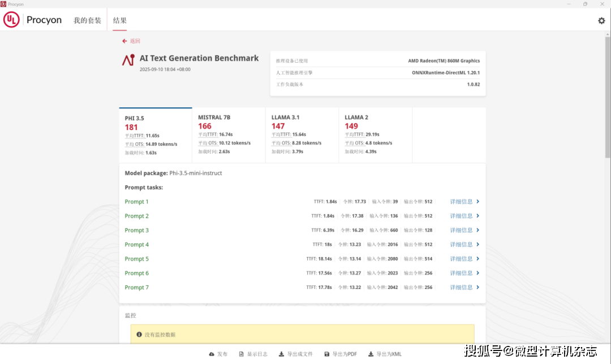Open settings via the gear icon

click(601, 21)
